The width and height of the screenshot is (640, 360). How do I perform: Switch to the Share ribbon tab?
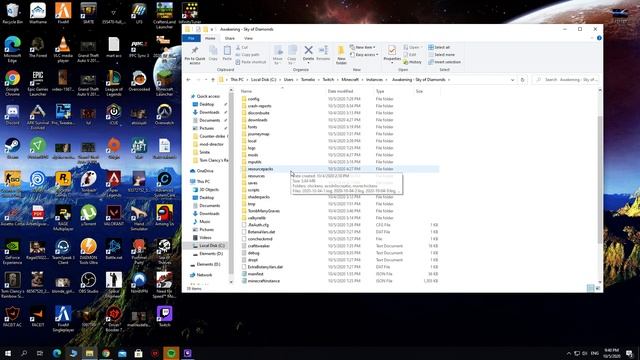pyautogui.click(x=230, y=38)
